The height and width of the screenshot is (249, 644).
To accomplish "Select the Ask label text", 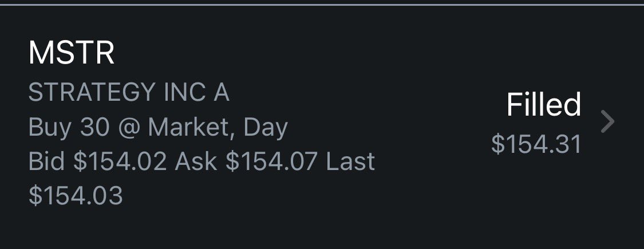I will pyautogui.click(x=196, y=161).
